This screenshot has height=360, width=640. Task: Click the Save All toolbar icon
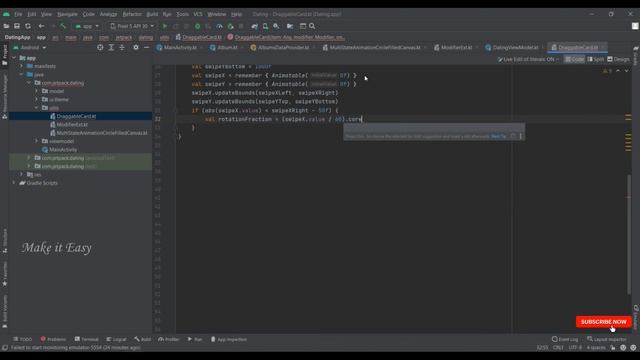[17, 26]
